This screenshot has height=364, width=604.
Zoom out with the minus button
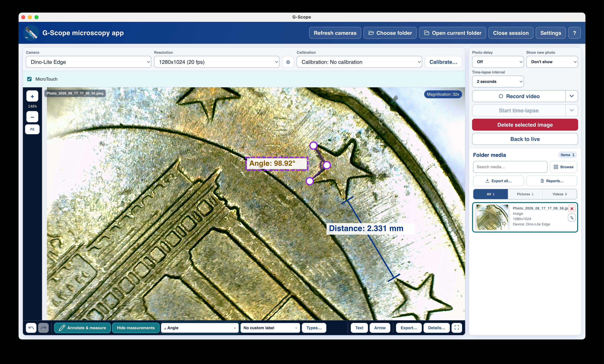(x=32, y=117)
